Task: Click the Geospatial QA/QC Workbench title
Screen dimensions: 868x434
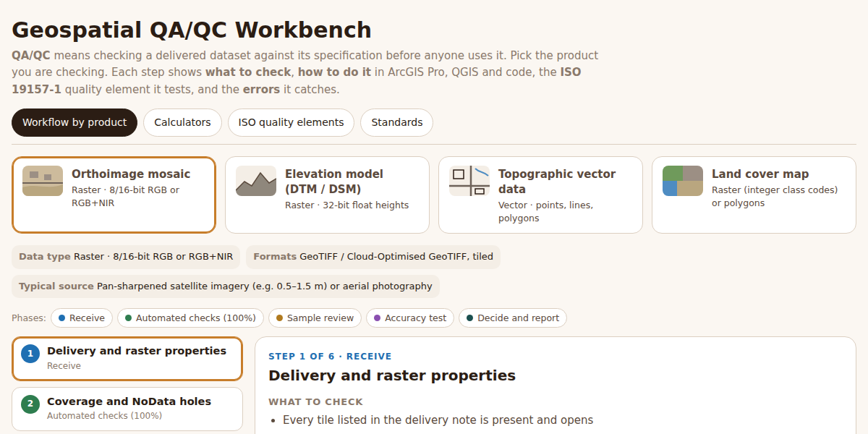Action: [192, 30]
